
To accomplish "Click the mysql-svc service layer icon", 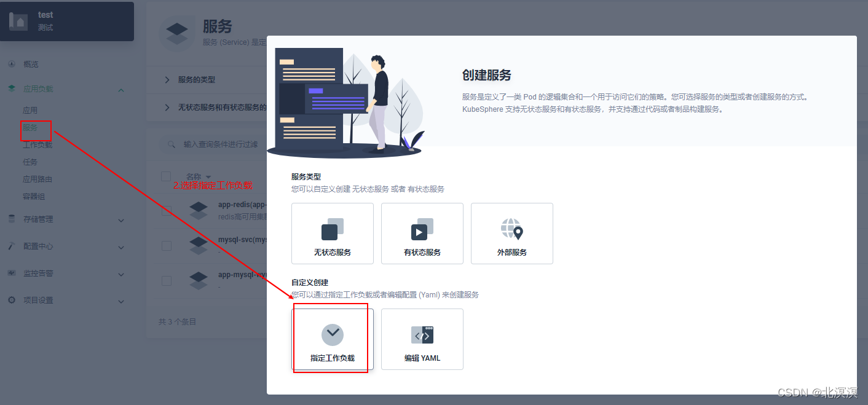I will (199, 245).
